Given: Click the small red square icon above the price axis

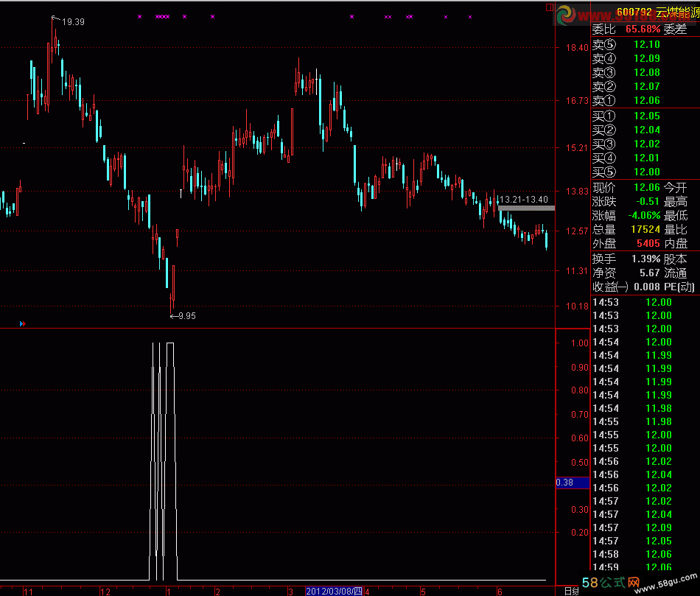Looking at the screenshot, I should (x=546, y=6).
